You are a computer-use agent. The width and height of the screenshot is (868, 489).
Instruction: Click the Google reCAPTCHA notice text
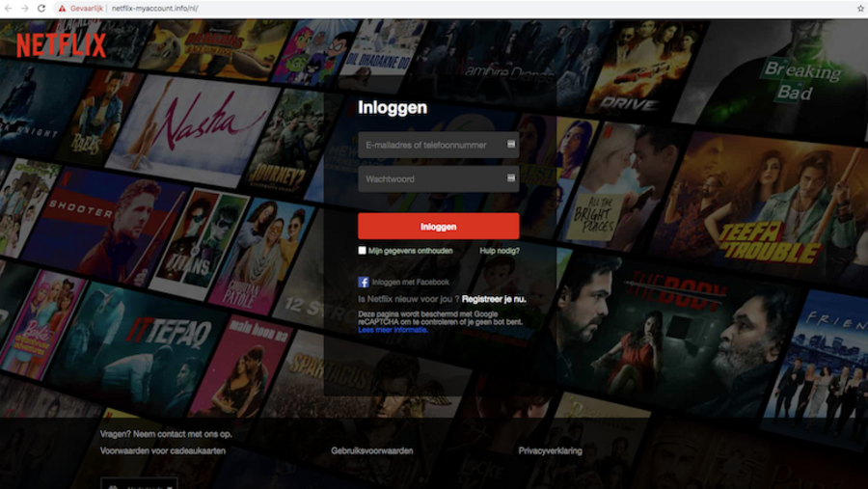(440, 318)
